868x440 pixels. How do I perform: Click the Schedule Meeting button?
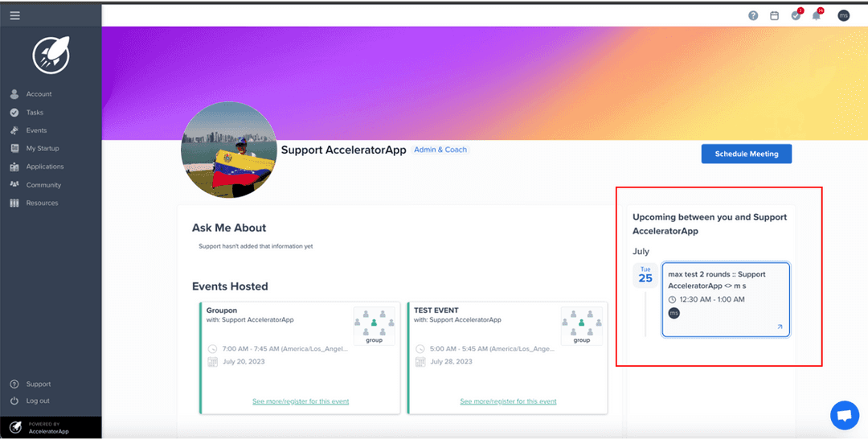click(746, 154)
